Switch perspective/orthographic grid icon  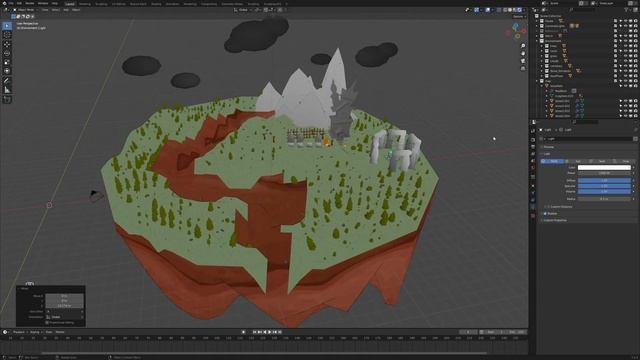tap(523, 69)
